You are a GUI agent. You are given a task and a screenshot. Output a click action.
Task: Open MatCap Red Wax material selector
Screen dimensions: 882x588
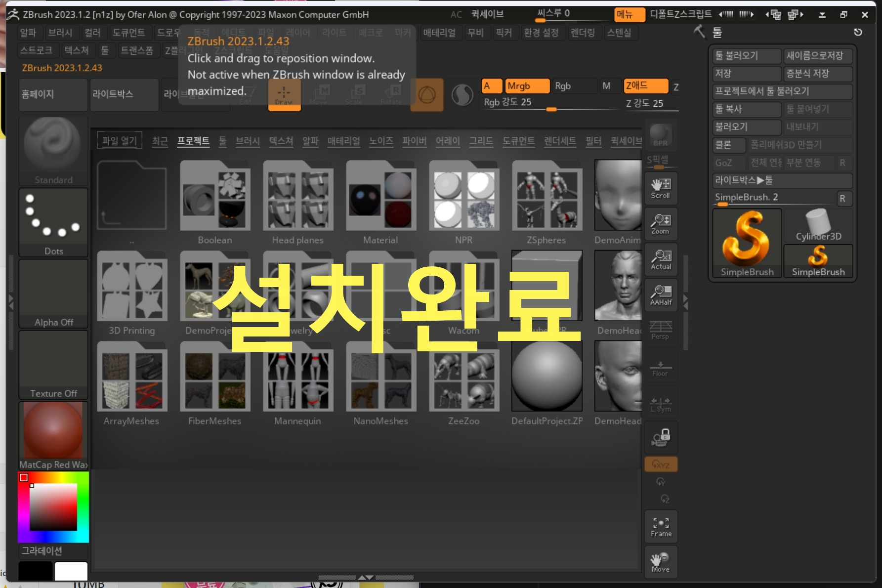(x=53, y=436)
